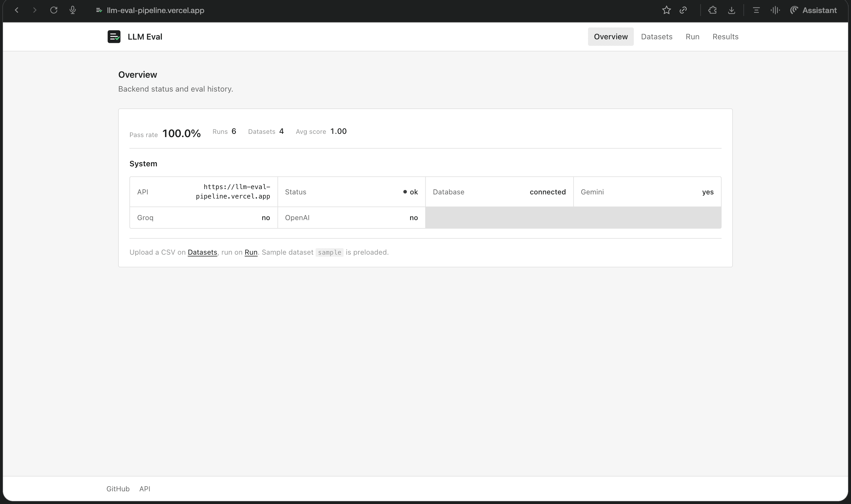Click the audio waveform icon

(x=775, y=10)
